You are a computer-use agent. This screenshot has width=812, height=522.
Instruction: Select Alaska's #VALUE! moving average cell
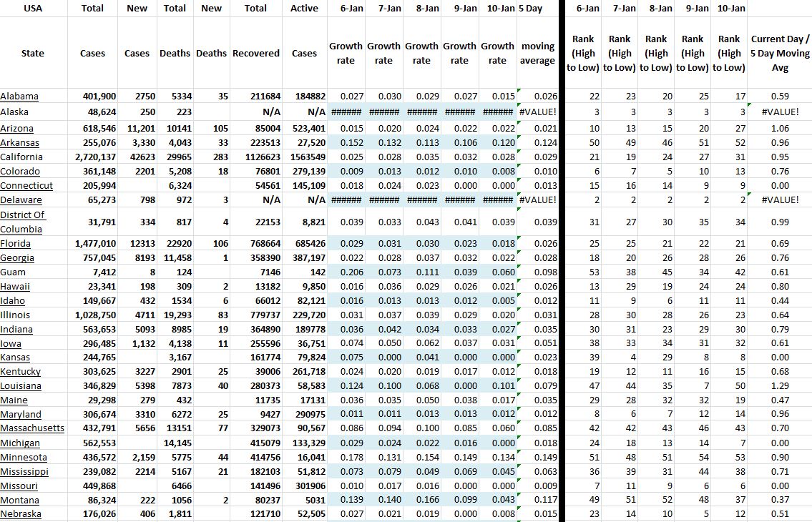537,112
